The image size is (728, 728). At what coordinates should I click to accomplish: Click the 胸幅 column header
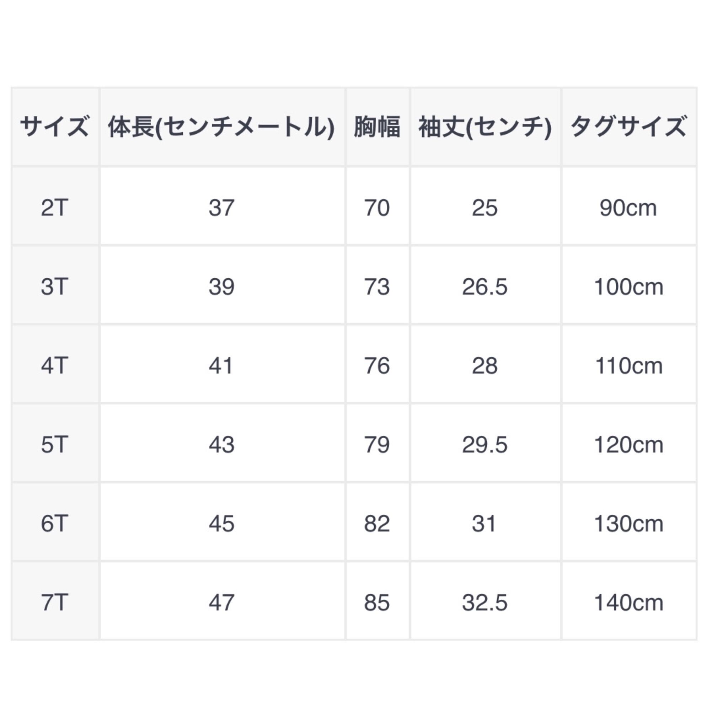click(377, 127)
